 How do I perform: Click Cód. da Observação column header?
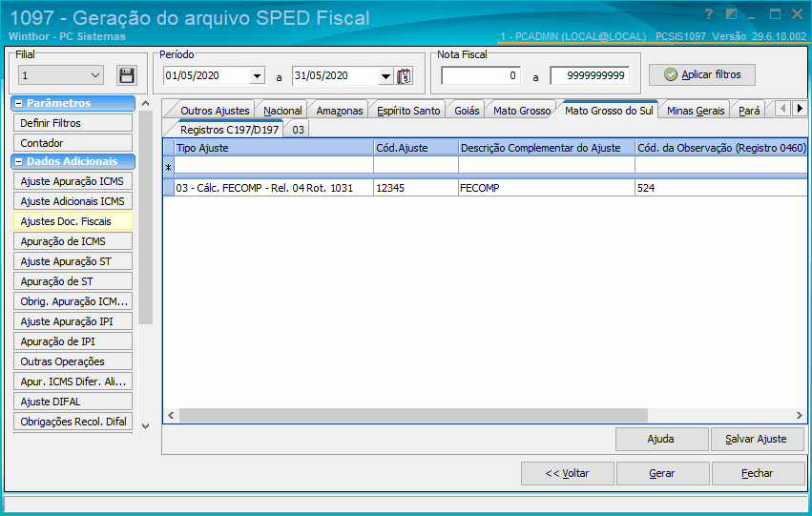pyautogui.click(x=720, y=148)
